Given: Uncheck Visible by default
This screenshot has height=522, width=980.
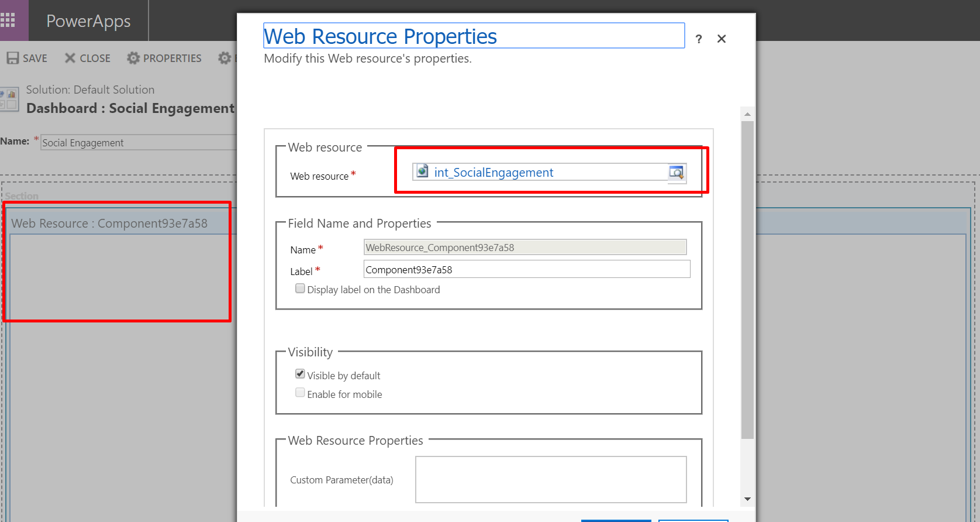Looking at the screenshot, I should pyautogui.click(x=300, y=374).
